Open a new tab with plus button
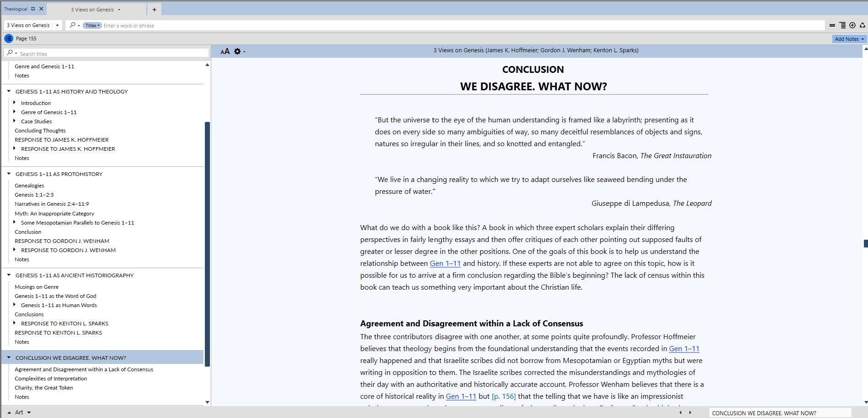 click(154, 10)
